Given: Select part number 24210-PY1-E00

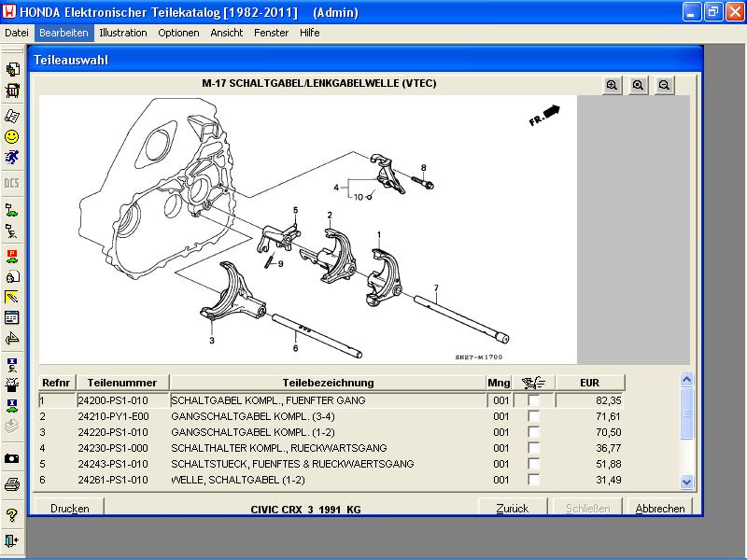Looking at the screenshot, I should click(x=113, y=416).
